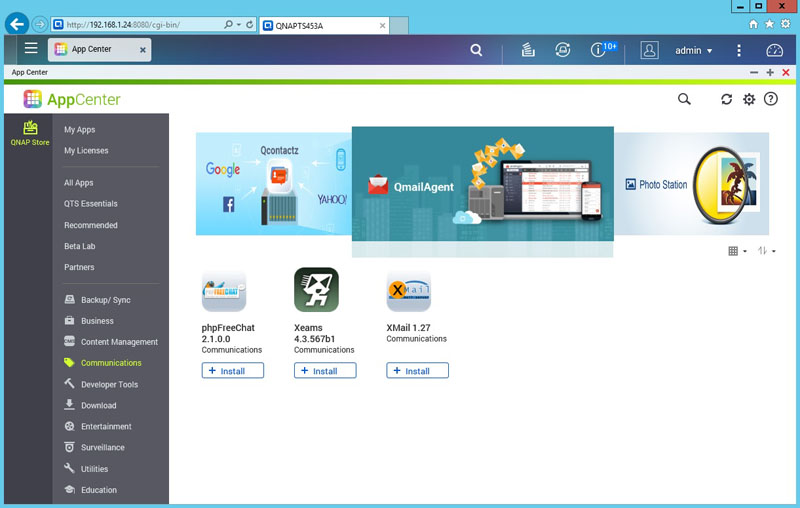
Task: Open App Center settings gear
Action: click(748, 99)
